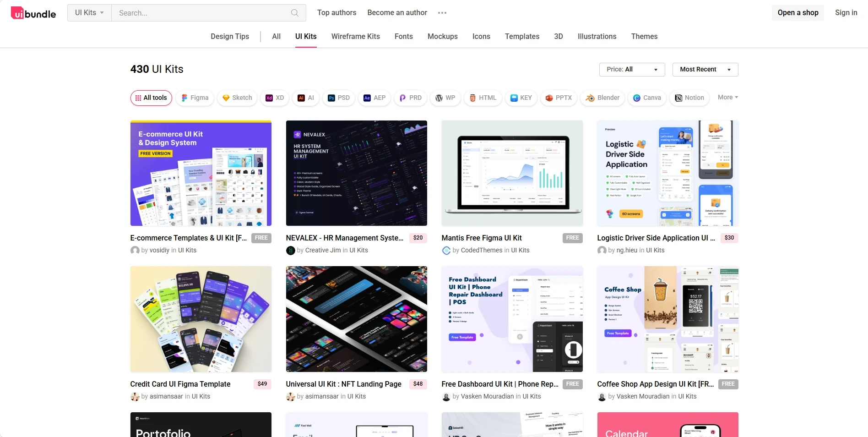Open vosidiy author avatar
868x437 pixels.
coord(135,250)
